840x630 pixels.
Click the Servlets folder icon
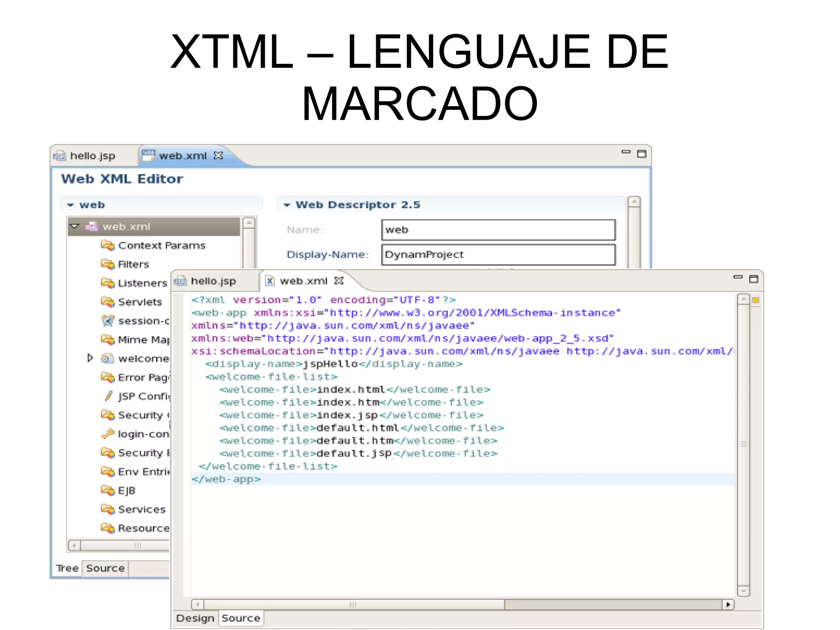pos(107,302)
